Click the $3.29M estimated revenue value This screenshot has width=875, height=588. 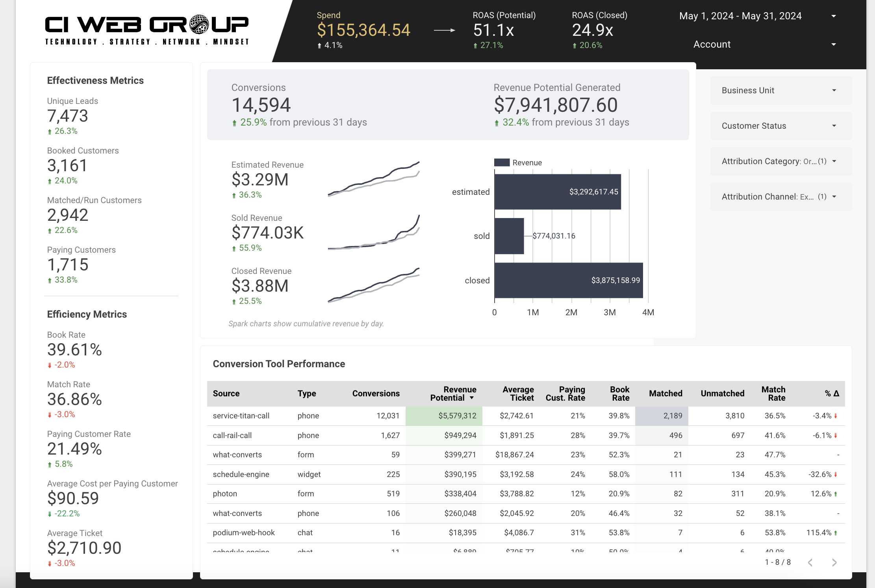pyautogui.click(x=260, y=180)
